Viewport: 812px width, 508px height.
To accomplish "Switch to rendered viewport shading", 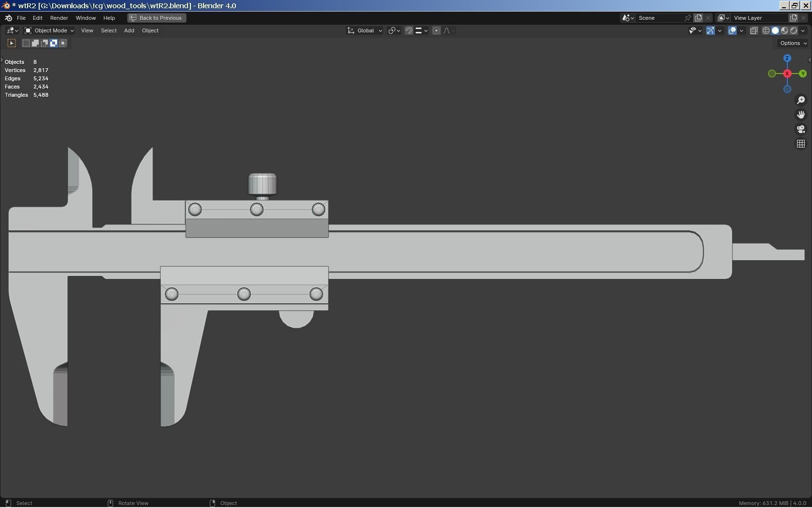I will point(794,30).
